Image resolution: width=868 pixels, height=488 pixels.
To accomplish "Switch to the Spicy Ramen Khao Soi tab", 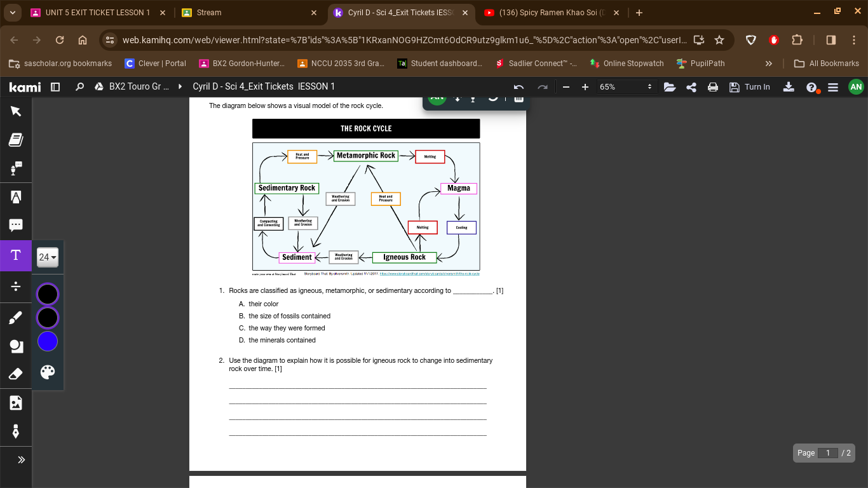I will (551, 13).
